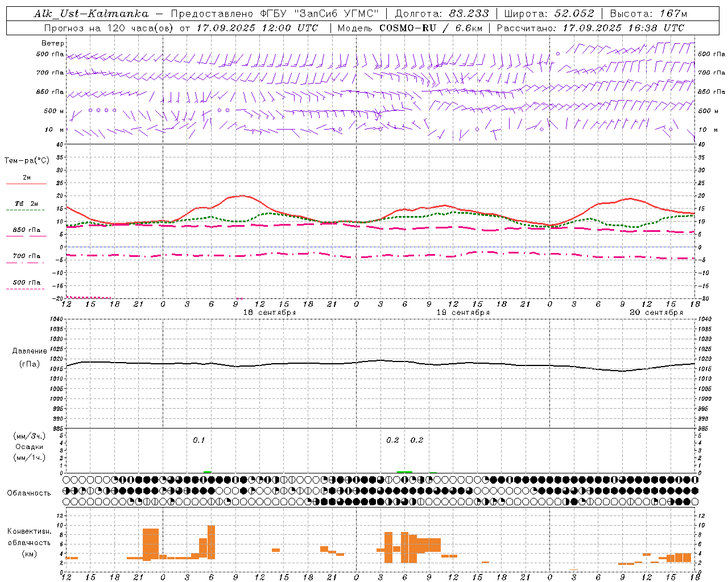The image size is (728, 582).
Task: Click the forecast text Прогноз на 120 часа(ов)
Action: [x=110, y=28]
